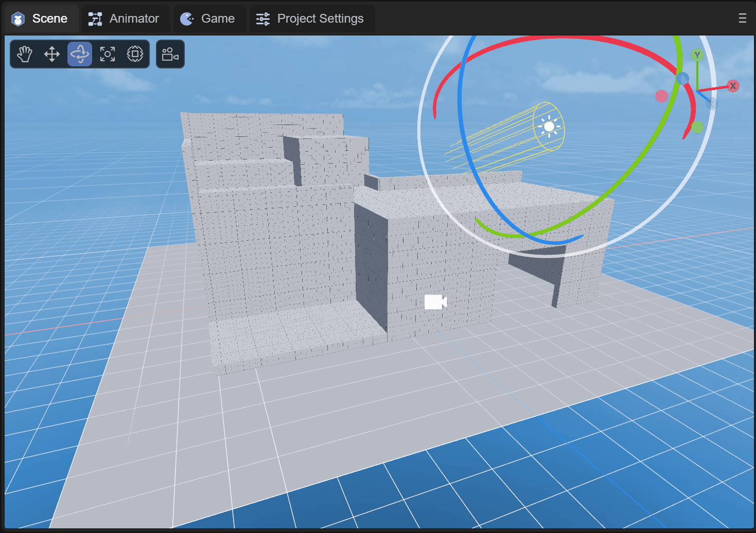756x533 pixels.
Task: Open the Project Settings tab
Action: (x=310, y=19)
